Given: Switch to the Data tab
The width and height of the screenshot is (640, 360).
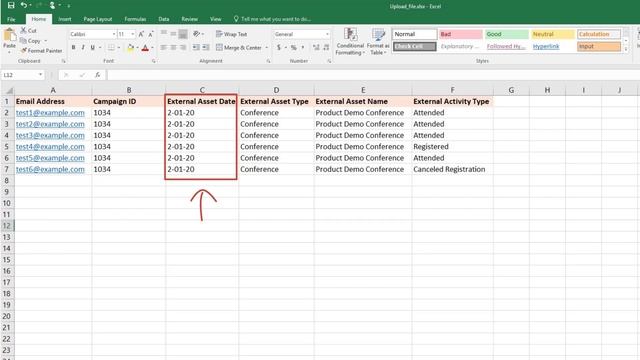Looking at the screenshot, I should pos(164,19).
